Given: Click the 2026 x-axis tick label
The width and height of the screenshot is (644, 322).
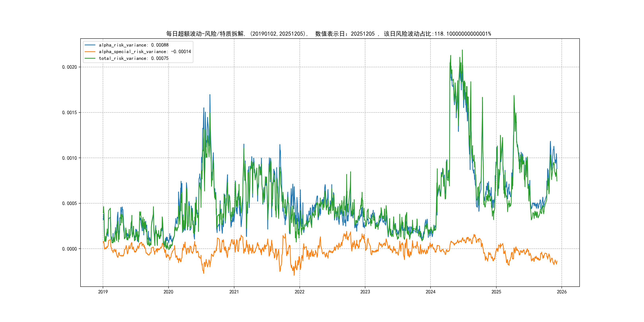Looking at the screenshot, I should pos(562,292).
